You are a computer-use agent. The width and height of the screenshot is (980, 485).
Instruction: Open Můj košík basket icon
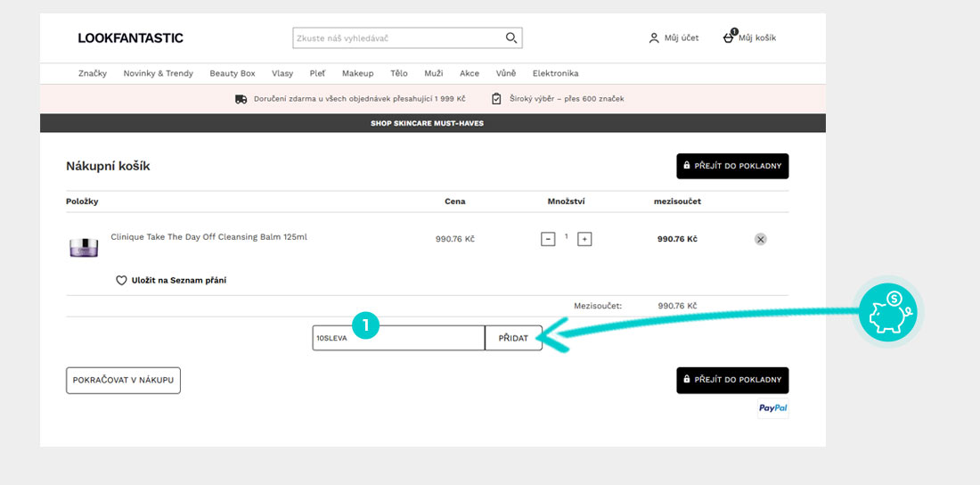pos(729,37)
